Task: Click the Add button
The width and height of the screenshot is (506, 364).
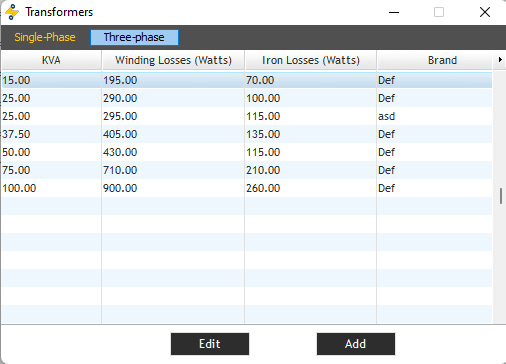Action: (x=356, y=344)
